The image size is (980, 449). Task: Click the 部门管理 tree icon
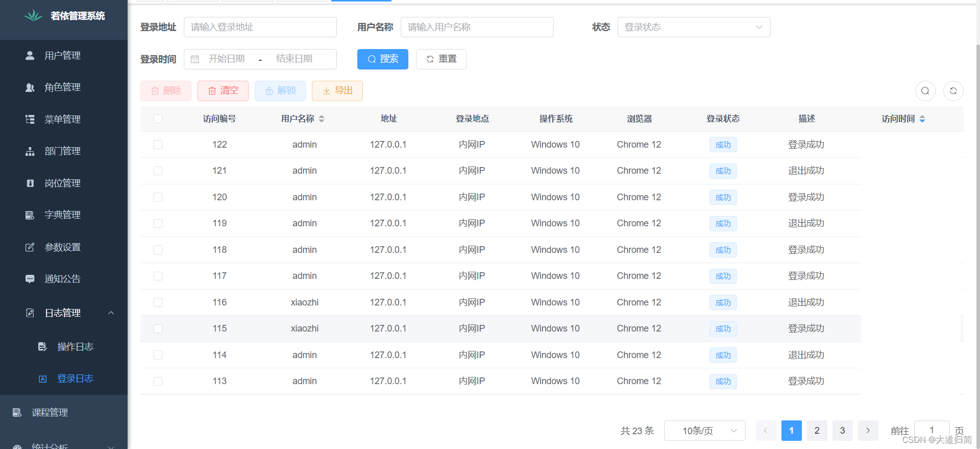[30, 151]
